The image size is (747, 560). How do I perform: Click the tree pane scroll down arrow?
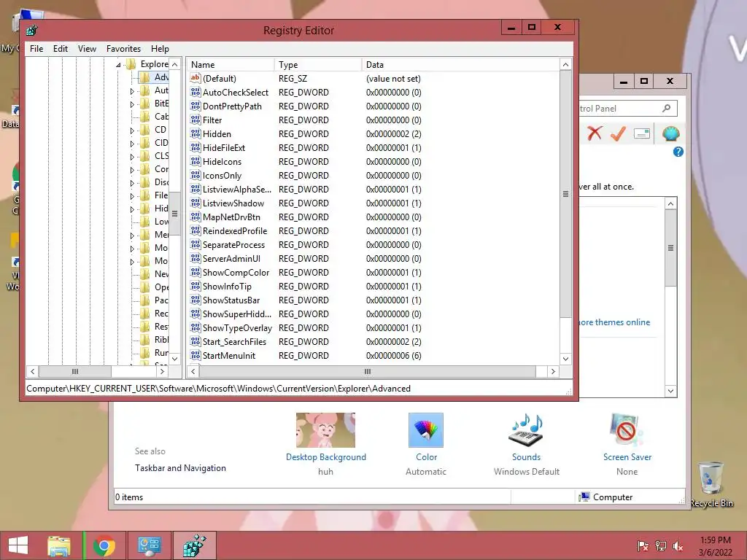175,359
